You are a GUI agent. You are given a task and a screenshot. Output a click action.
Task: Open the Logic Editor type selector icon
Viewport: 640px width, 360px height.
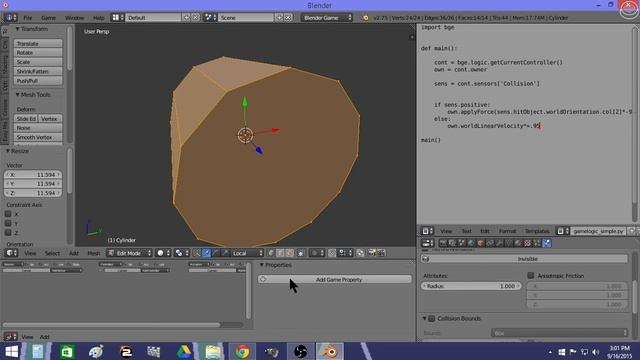10,337
